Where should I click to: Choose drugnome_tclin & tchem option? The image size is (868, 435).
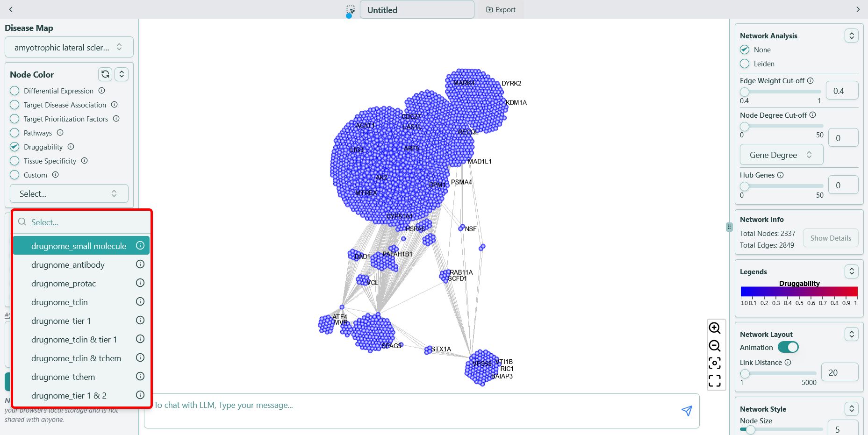pyautogui.click(x=76, y=358)
